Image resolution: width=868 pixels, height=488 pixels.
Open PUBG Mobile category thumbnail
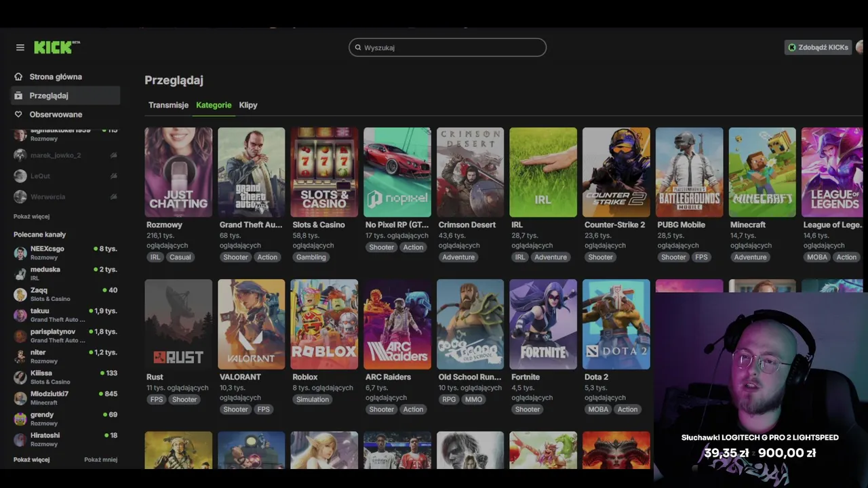tap(689, 172)
